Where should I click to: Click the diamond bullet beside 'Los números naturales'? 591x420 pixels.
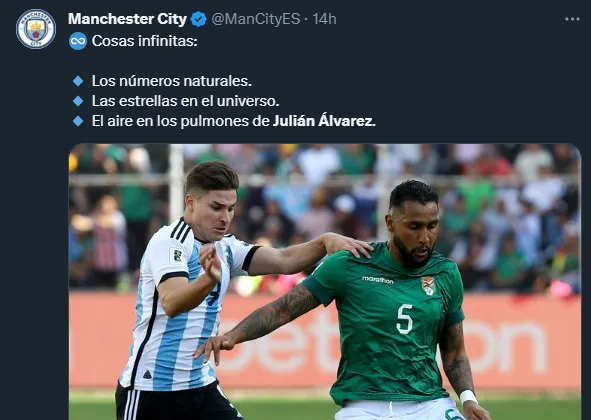click(x=78, y=81)
